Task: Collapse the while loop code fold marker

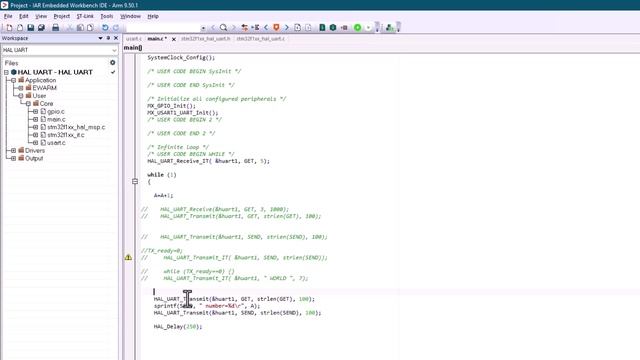Action: [135, 181]
